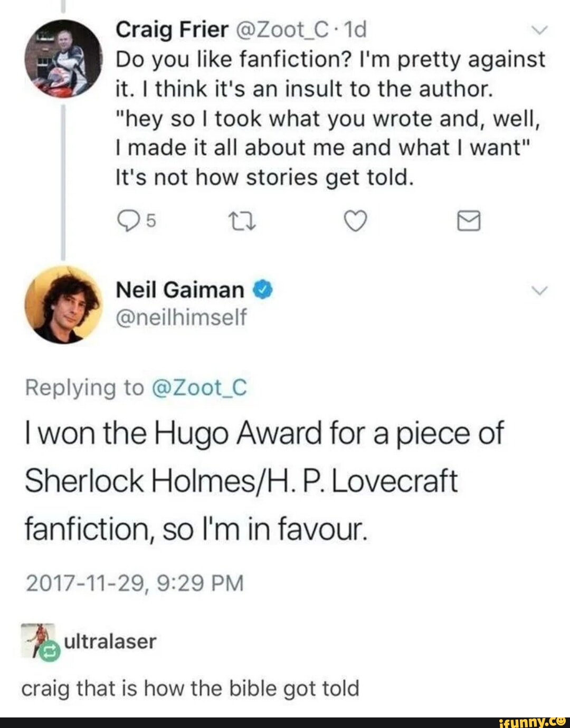Screen dimensions: 570x728
Task: Open the caret menu beside Craig Frier's timestamp
Action: click(x=540, y=29)
